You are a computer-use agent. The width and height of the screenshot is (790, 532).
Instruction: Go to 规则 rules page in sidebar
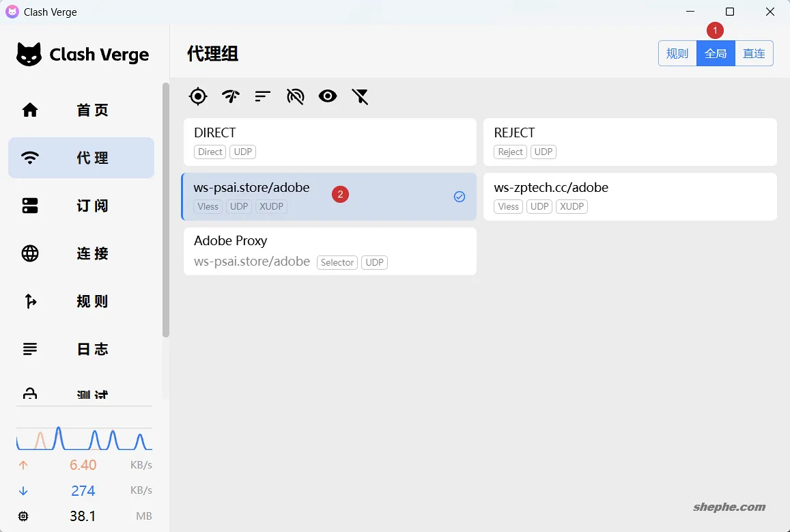[81, 301]
